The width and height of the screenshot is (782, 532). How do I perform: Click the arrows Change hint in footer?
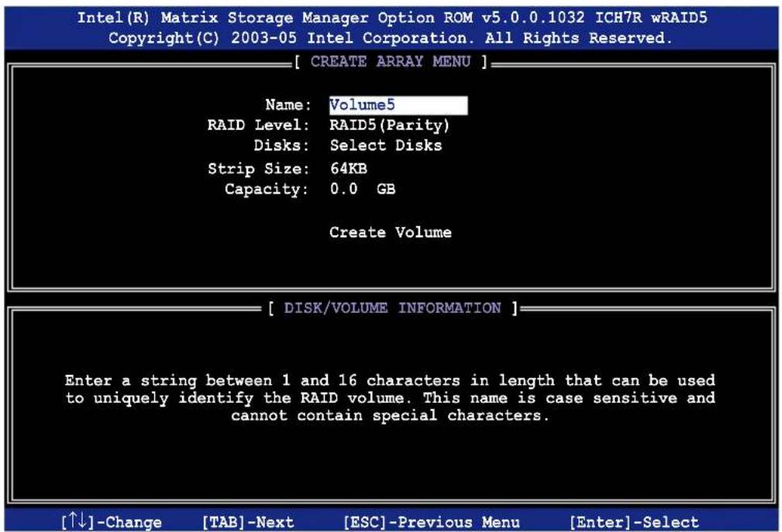111,521
